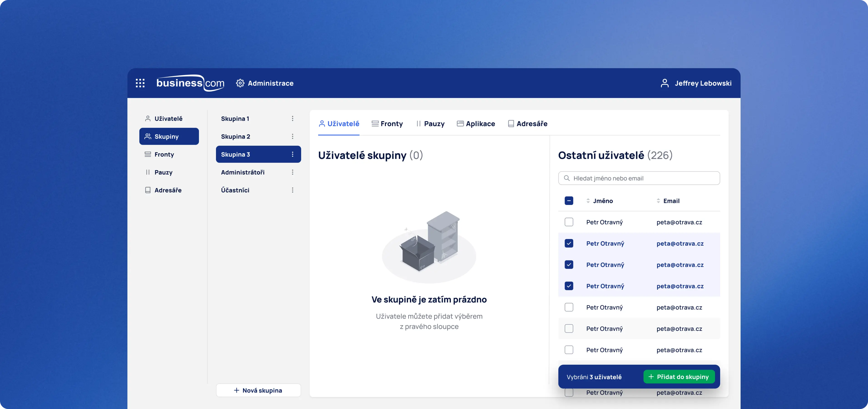This screenshot has height=409, width=868.
Task: Open Účastníci three-dot options menu
Action: click(293, 190)
